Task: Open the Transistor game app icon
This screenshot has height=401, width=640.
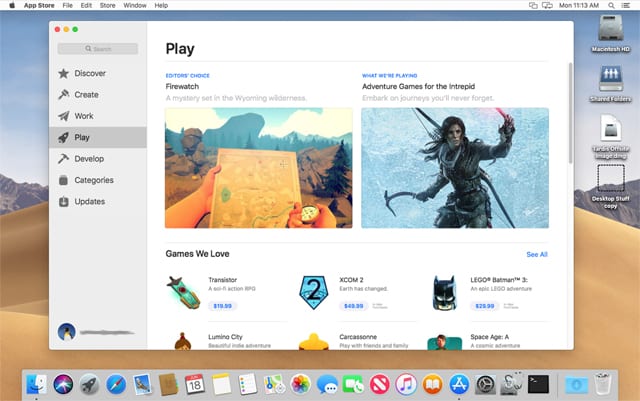Action: [183, 291]
